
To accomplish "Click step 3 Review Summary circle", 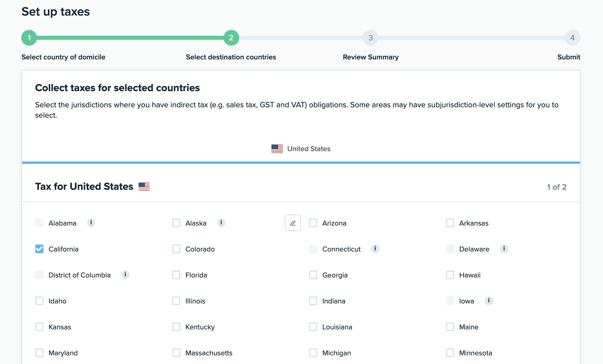I will coord(371,38).
